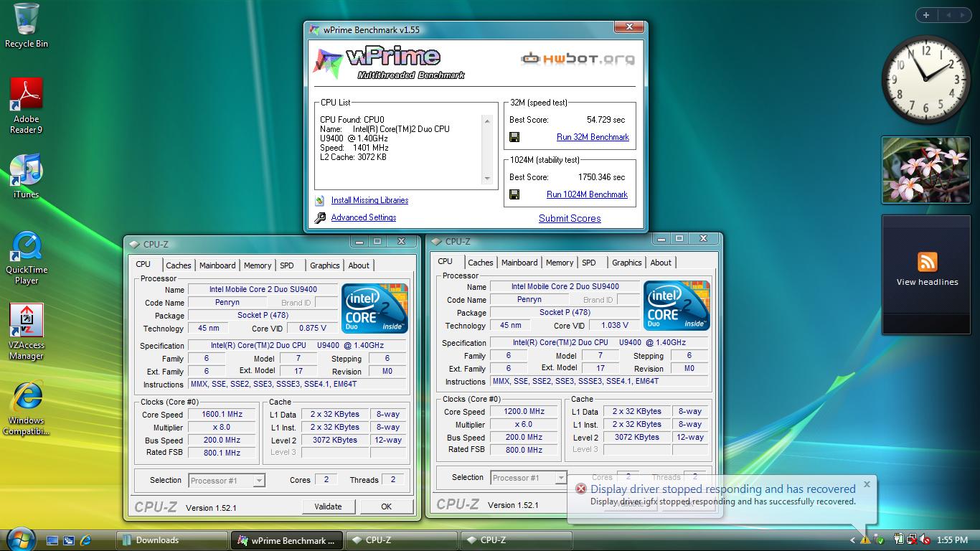The width and height of the screenshot is (980, 551).
Task: Open Windows Compatibility Internet Explorer shortcut
Action: (x=27, y=408)
